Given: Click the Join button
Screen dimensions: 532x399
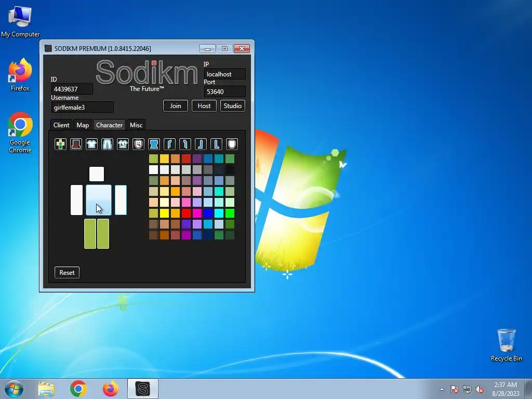Looking at the screenshot, I should click(x=176, y=106).
